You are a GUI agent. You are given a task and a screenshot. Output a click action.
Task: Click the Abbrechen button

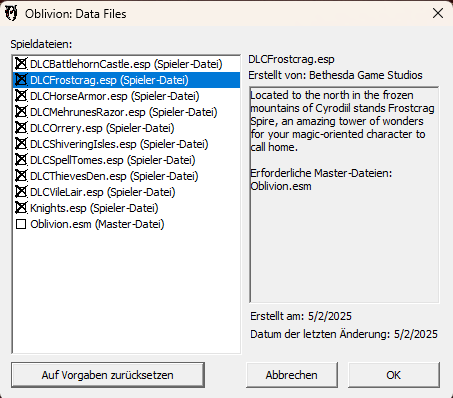pos(292,375)
